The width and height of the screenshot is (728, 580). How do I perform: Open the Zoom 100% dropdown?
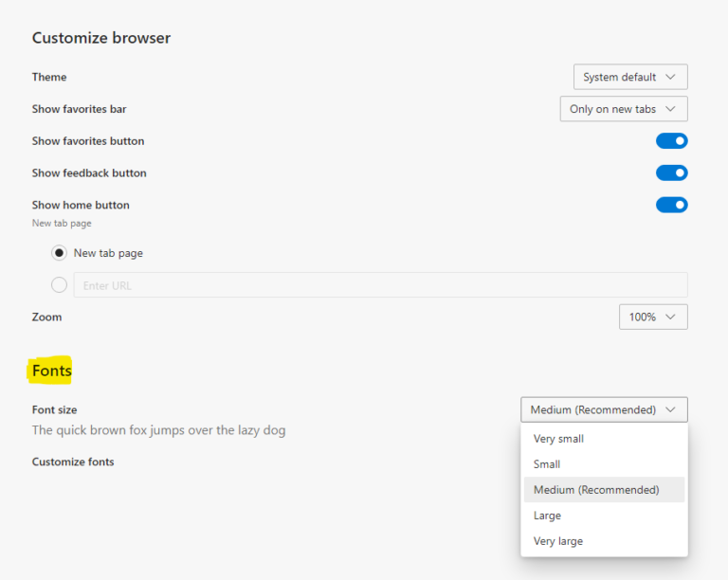(x=653, y=317)
